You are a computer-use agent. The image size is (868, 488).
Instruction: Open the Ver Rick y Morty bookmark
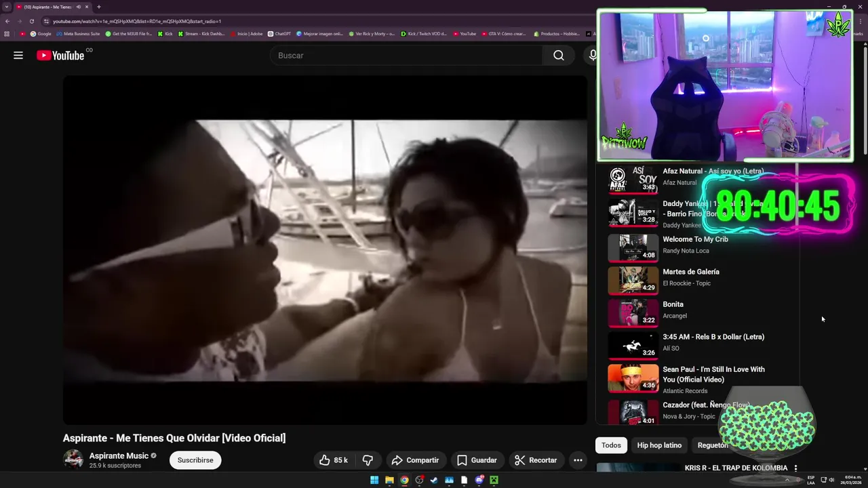tap(372, 34)
